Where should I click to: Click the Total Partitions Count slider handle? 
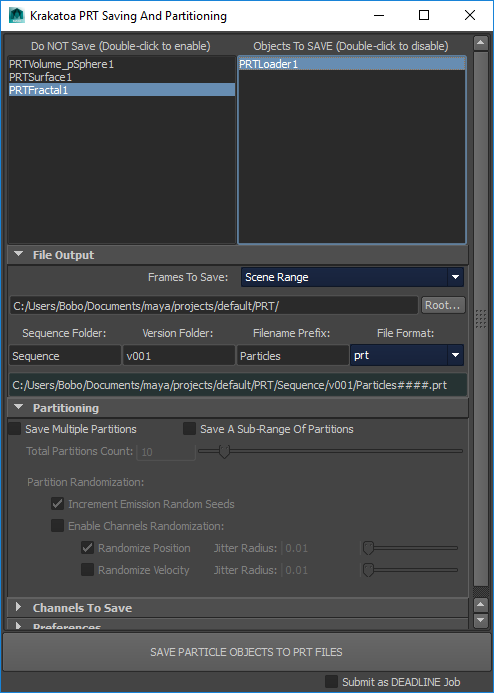[x=224, y=451]
